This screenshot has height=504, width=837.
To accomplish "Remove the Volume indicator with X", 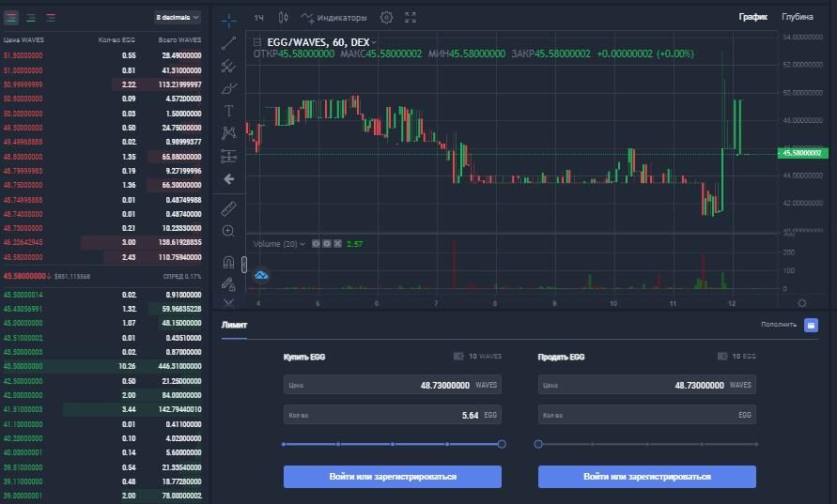I will pos(337,244).
